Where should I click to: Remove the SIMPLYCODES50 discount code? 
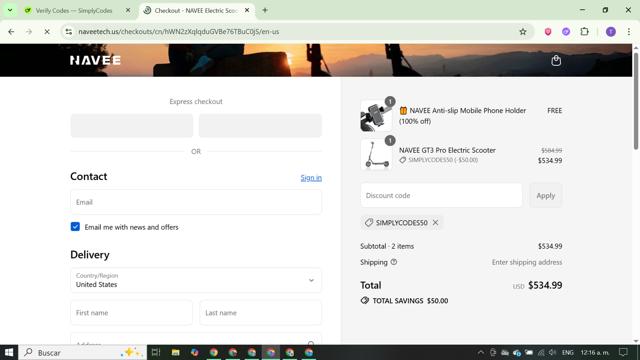[x=436, y=222]
